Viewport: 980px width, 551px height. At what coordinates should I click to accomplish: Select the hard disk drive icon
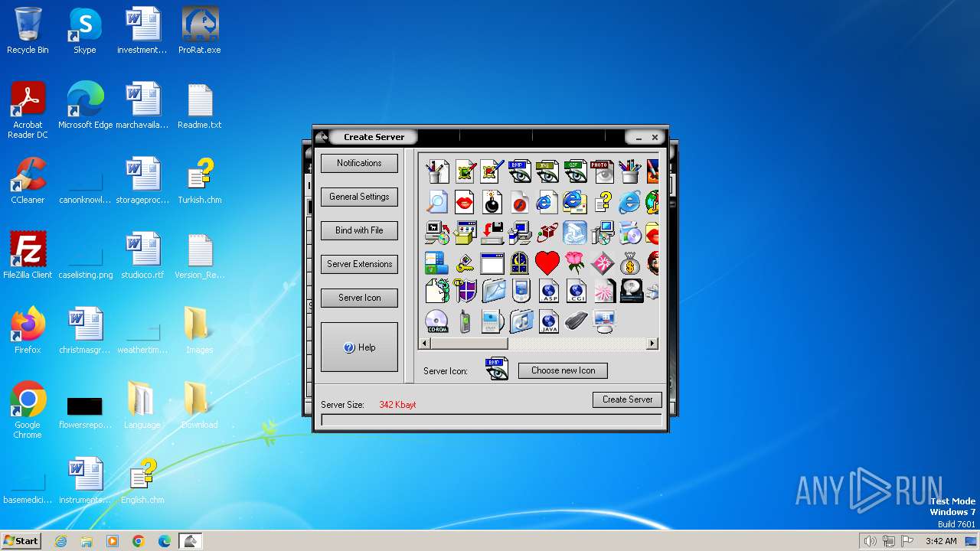point(630,291)
